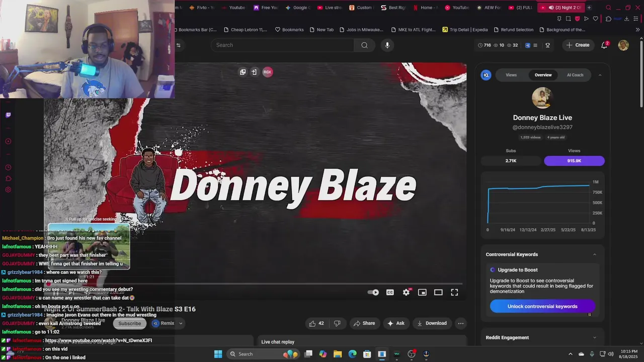The width and height of the screenshot is (644, 362).
Task: Like the video with thumbs up
Action: [x=317, y=323]
